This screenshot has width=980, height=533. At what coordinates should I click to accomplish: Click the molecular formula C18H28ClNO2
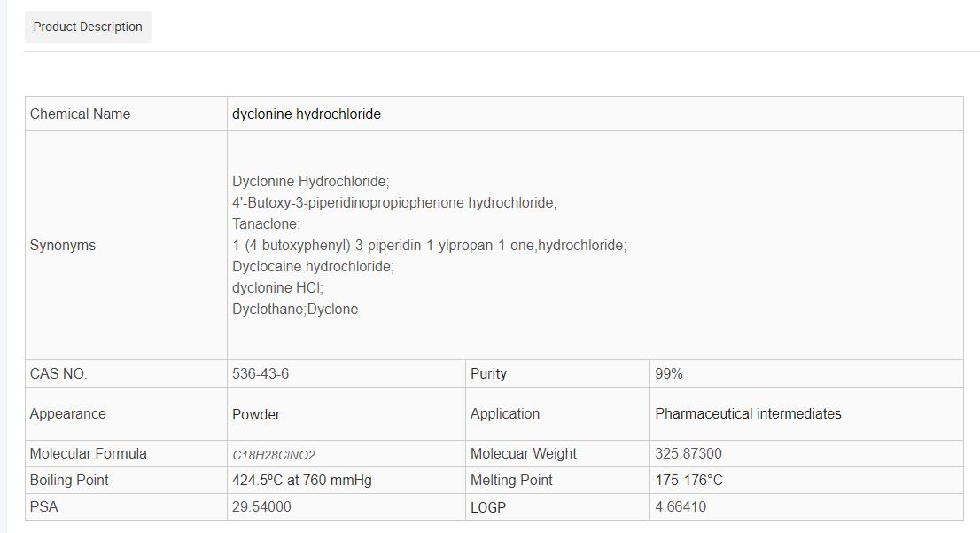274,454
